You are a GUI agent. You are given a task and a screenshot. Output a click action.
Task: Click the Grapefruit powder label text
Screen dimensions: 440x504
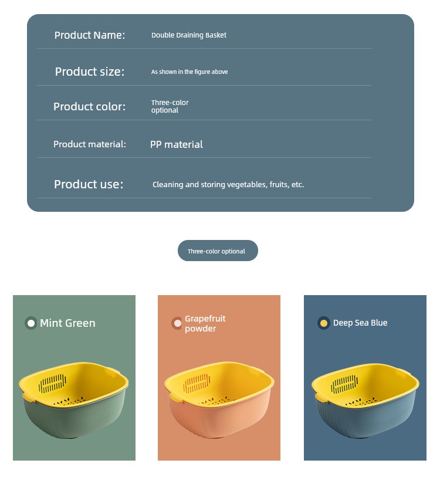205,324
